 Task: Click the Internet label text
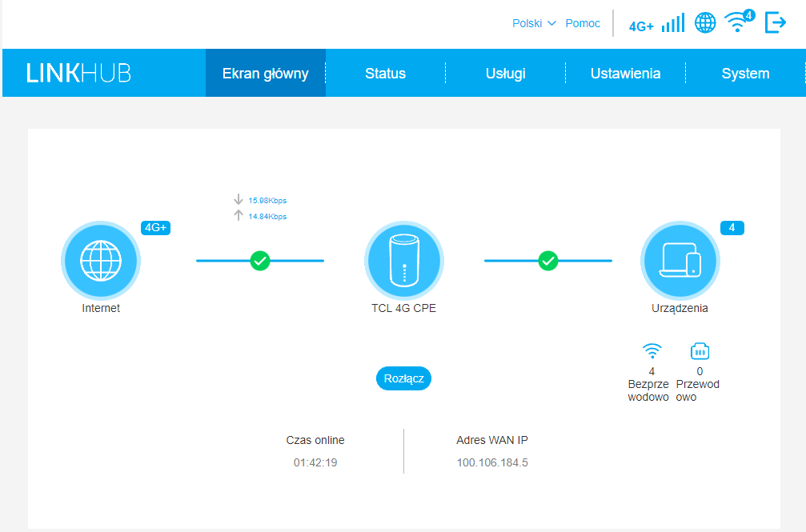click(x=101, y=308)
